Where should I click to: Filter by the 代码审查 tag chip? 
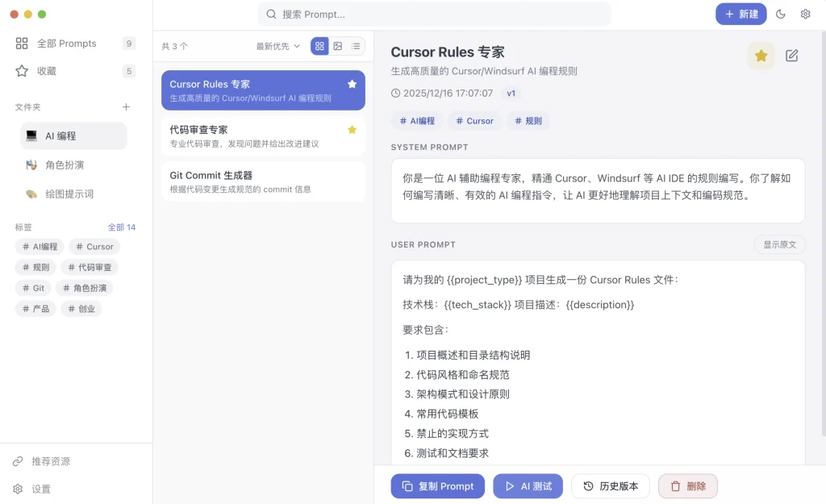tap(90, 267)
